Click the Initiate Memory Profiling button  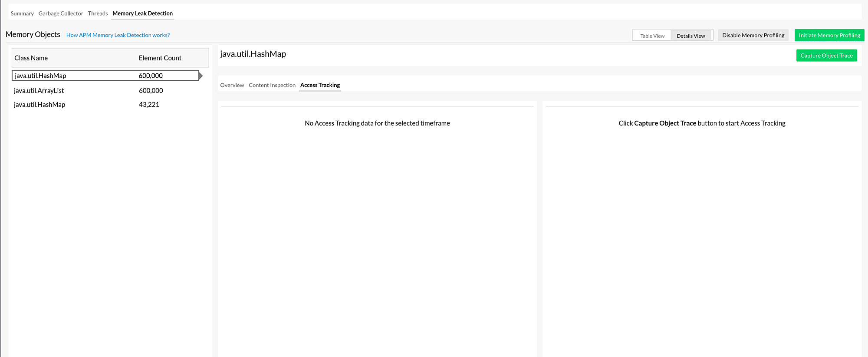click(x=829, y=35)
